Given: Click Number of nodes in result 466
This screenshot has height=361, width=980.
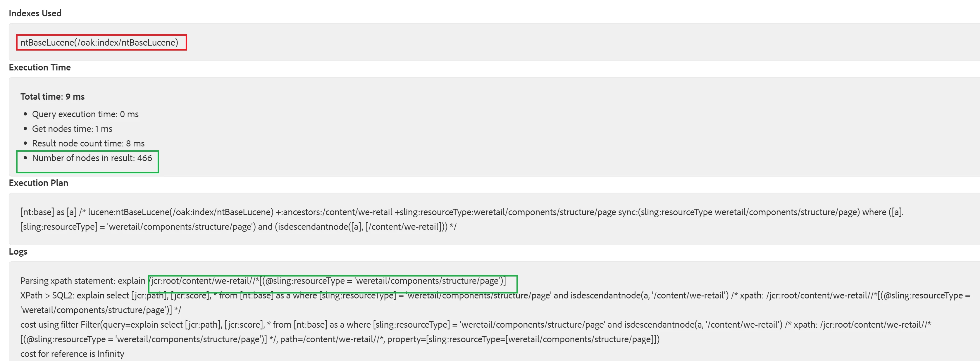Looking at the screenshot, I should pyautogui.click(x=92, y=158).
